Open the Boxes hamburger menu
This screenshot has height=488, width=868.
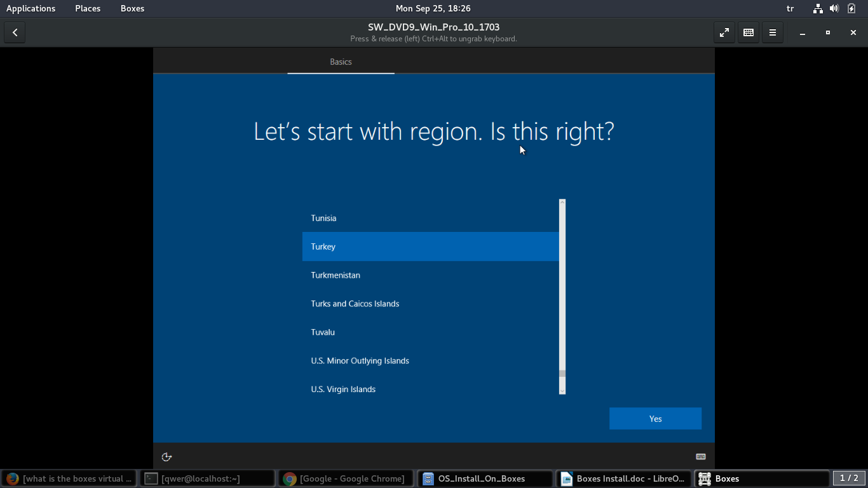tap(772, 32)
